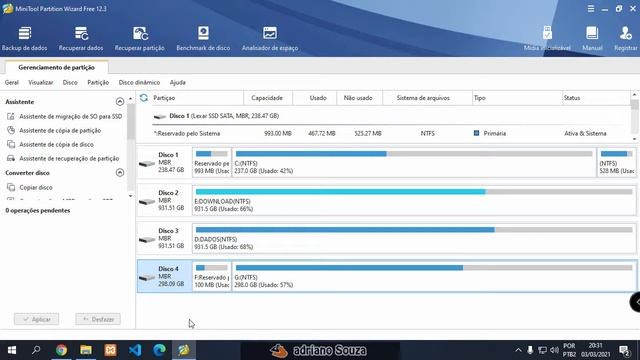Select 528 MB NTFS partition block
640x360 pixels.
[616, 162]
